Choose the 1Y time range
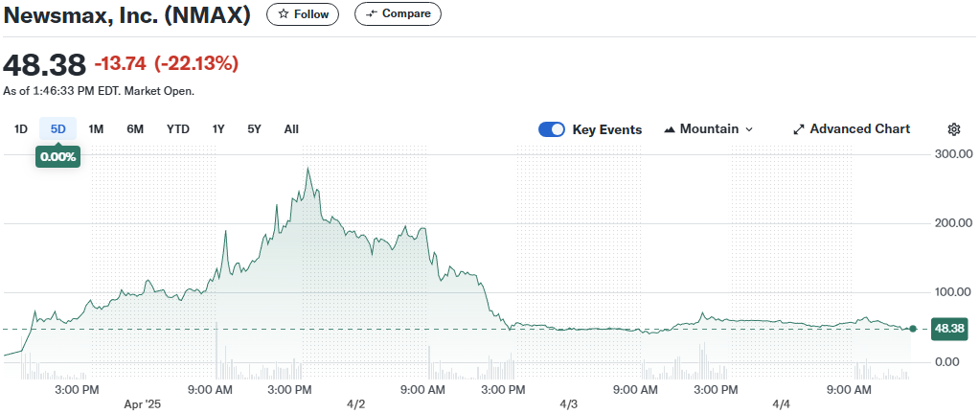This screenshot has height=414, width=980. coord(218,128)
